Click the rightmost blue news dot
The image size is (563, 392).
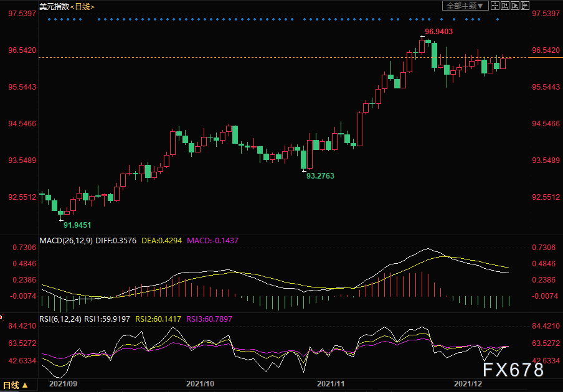497,19
